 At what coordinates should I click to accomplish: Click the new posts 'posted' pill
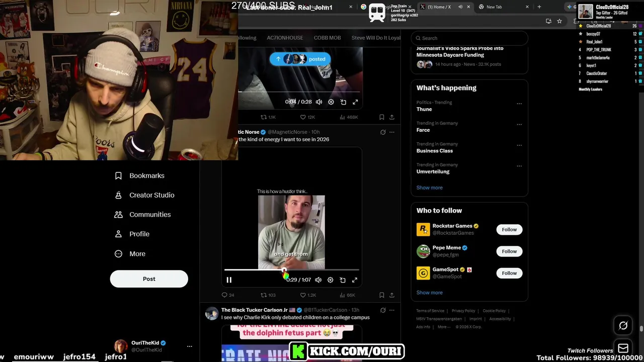pyautogui.click(x=300, y=59)
